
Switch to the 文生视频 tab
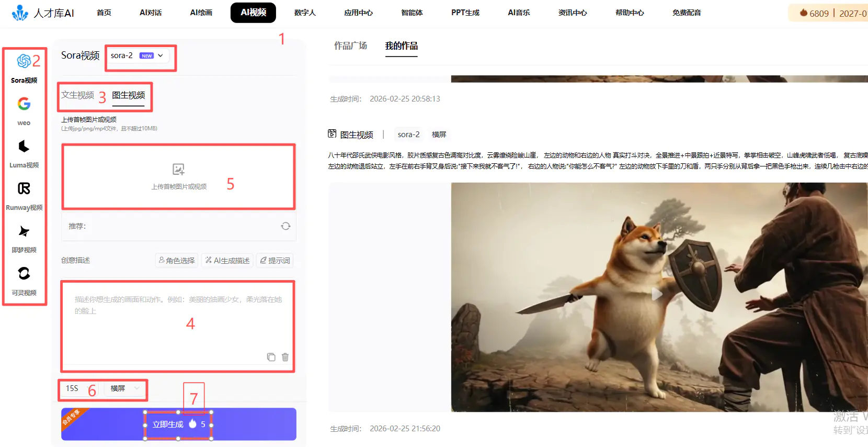pyautogui.click(x=77, y=95)
